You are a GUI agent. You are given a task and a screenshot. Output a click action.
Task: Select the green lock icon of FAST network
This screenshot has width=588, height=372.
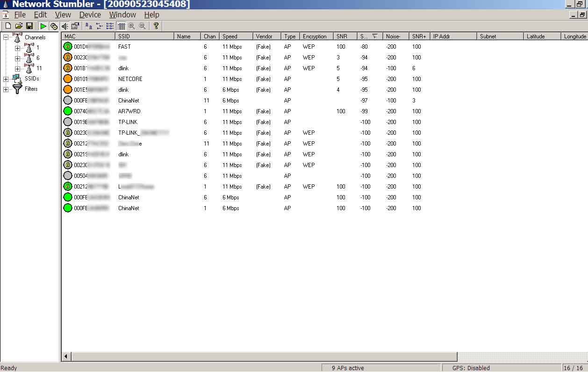pos(68,46)
